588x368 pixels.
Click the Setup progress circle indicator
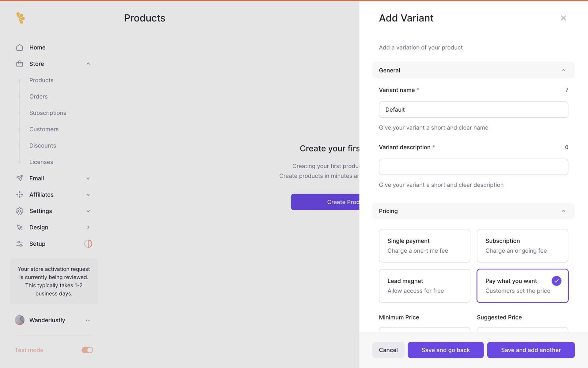88,244
